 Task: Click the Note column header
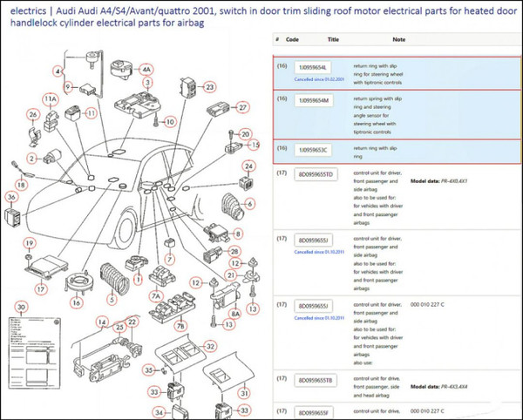click(399, 40)
